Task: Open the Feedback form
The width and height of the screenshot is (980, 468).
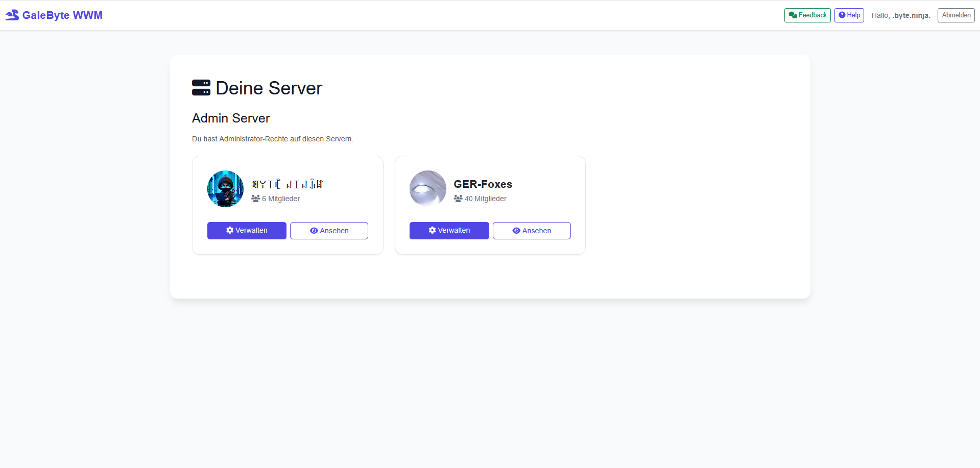Action: click(807, 15)
